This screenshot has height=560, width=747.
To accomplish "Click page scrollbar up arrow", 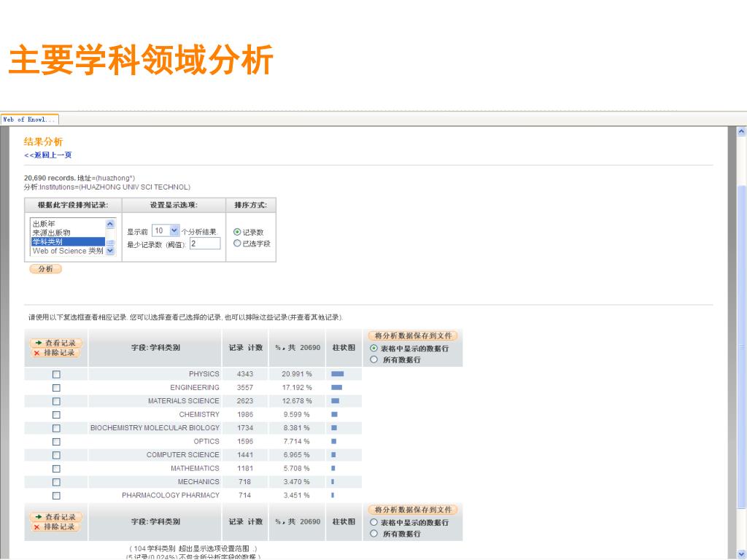I will pos(741,131).
